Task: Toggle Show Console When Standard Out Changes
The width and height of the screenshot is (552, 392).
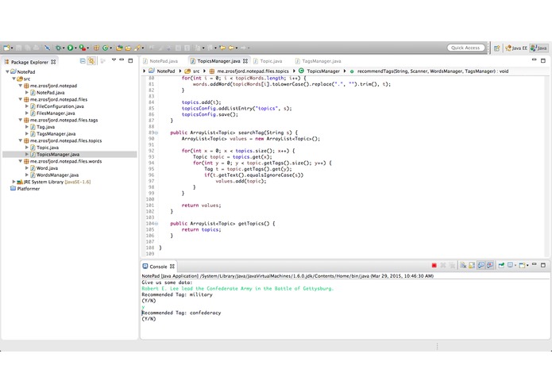Action: tap(481, 266)
